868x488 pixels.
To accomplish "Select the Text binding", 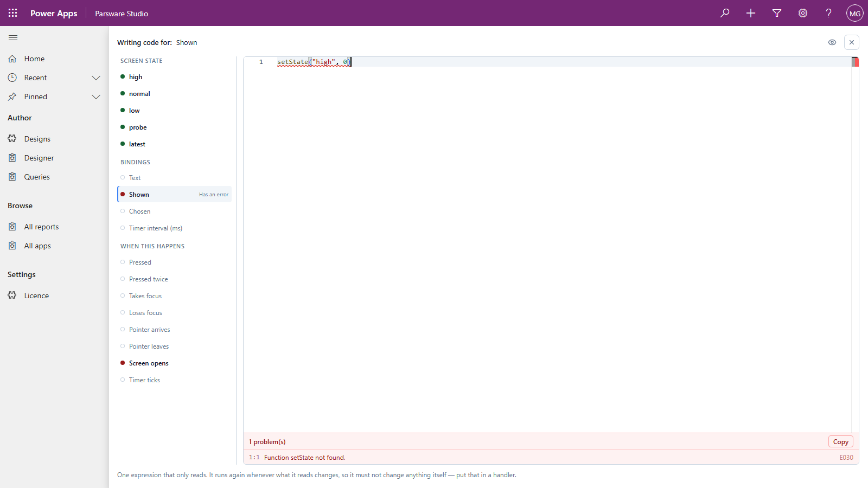I will pyautogui.click(x=174, y=178).
